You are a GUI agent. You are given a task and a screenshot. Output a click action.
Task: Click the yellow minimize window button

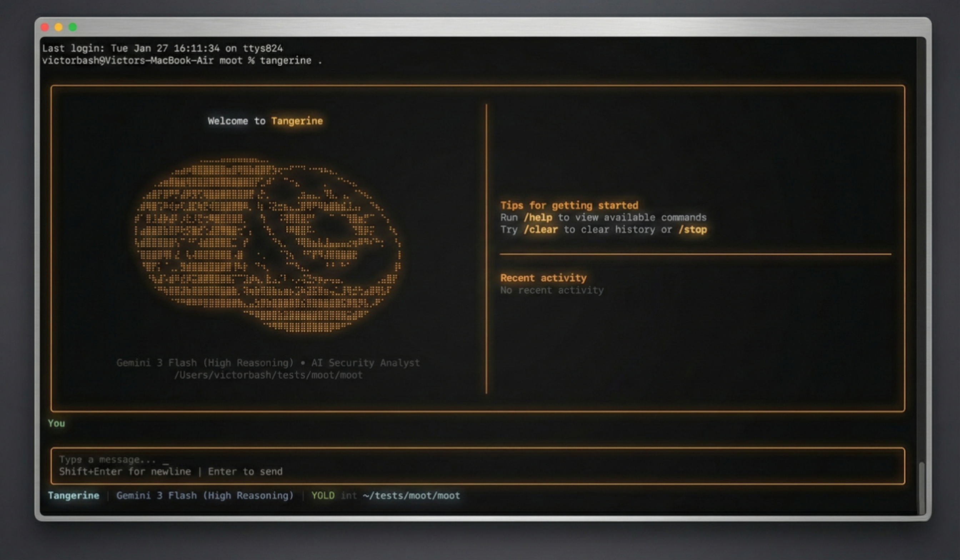click(59, 27)
